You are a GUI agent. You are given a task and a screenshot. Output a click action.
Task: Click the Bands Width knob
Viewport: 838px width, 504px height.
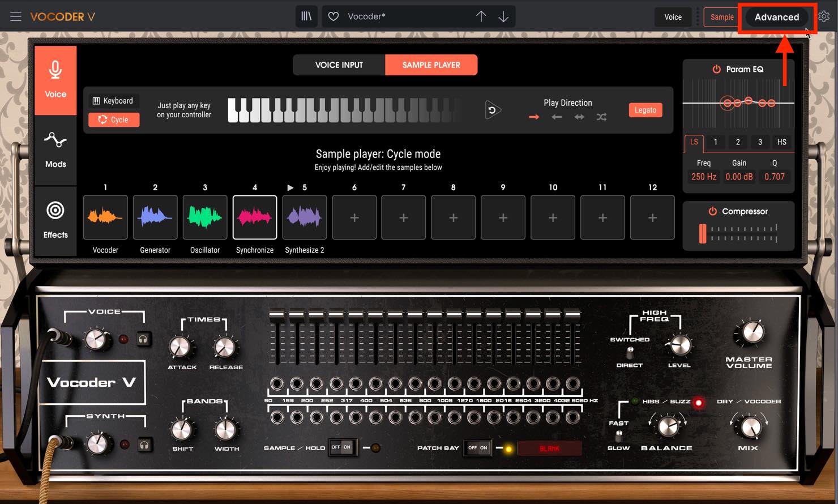point(225,430)
